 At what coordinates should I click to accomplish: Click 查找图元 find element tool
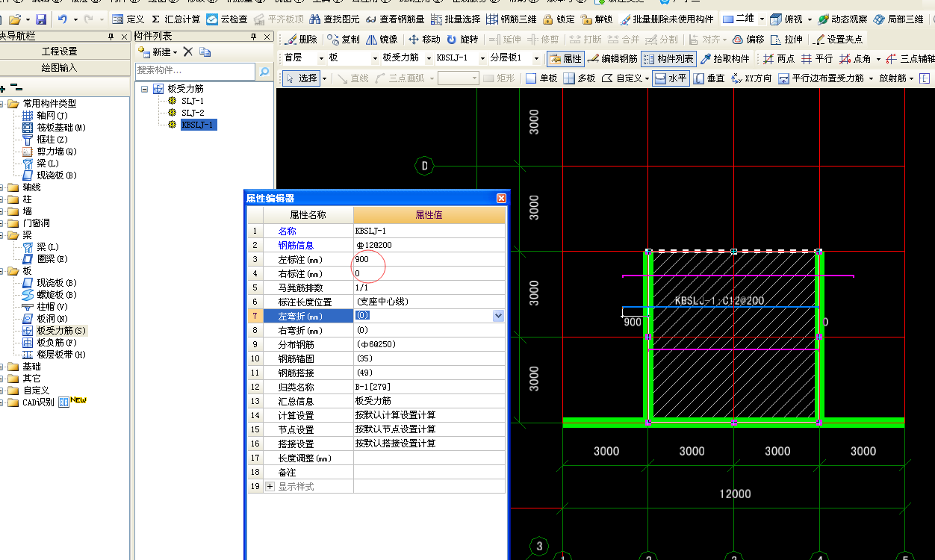point(334,19)
